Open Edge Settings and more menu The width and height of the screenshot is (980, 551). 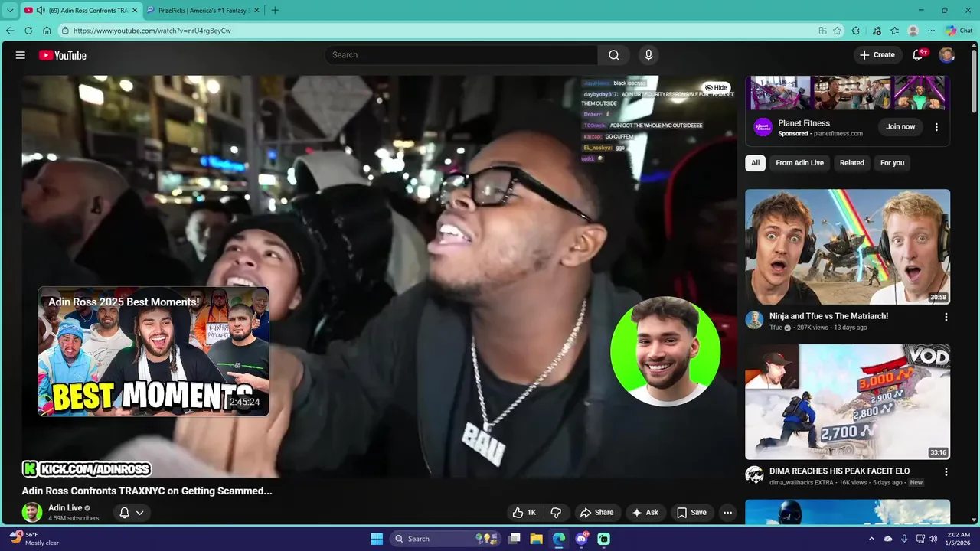[931, 31]
